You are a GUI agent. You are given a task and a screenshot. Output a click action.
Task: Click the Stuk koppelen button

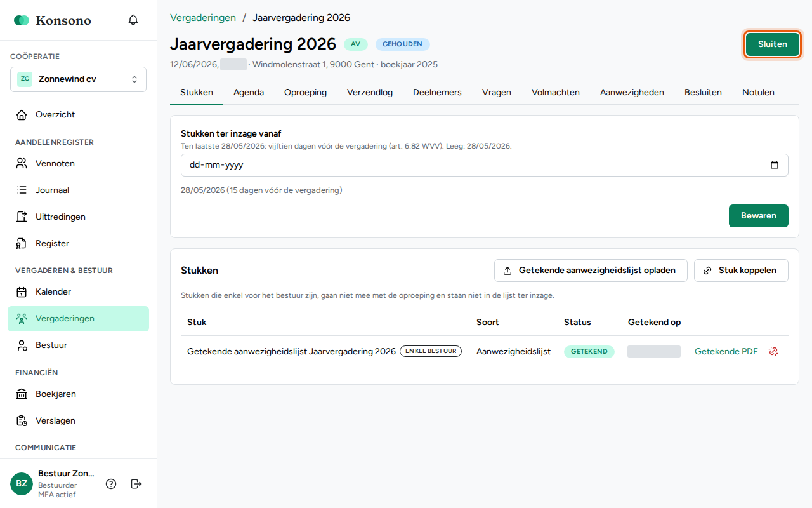click(741, 271)
